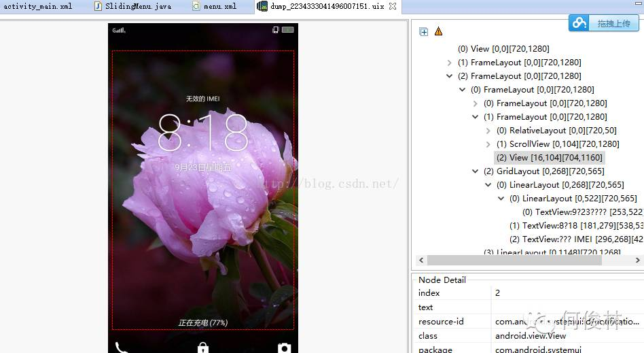
Task: Click the 正在充电(77%) charging text
Action: point(203,322)
